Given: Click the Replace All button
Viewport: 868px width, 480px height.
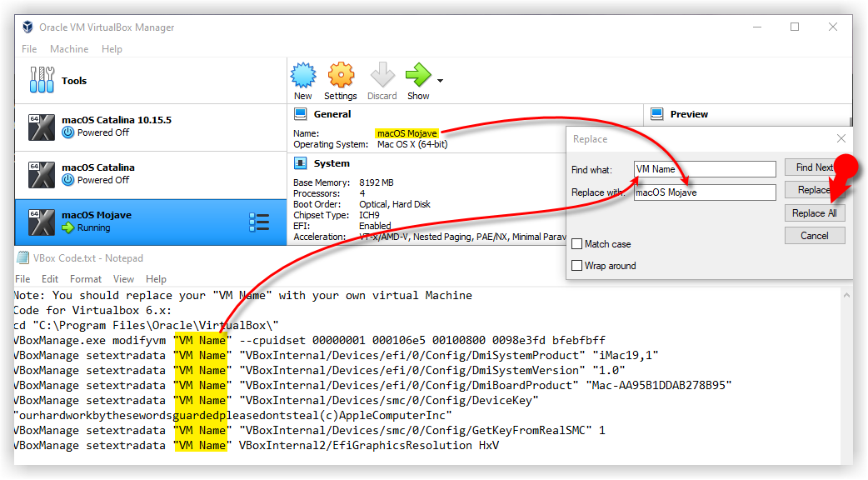Looking at the screenshot, I should click(815, 213).
